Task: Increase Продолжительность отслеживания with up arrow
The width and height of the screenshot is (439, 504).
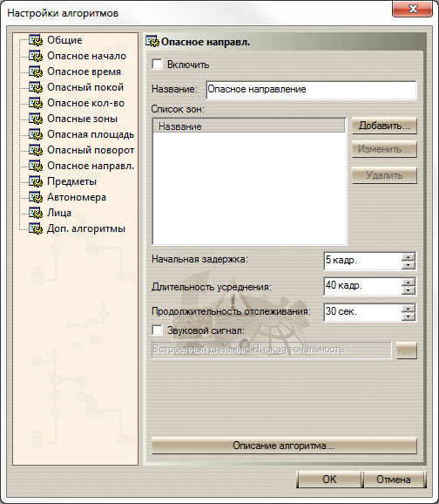Action: (409, 309)
